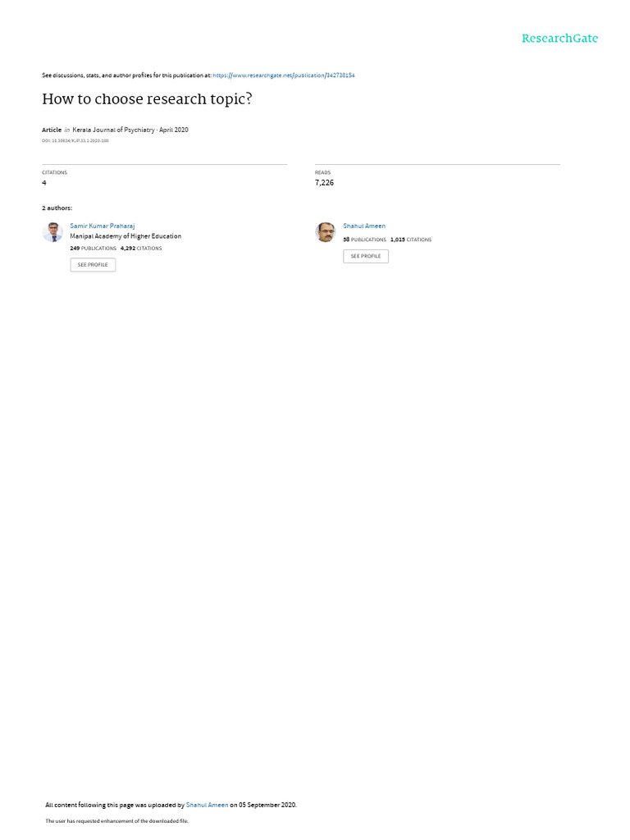Screen dimensions: 630x840
Task: Click SEE PROFILE button under Shahul Ameen
Action: pos(366,256)
